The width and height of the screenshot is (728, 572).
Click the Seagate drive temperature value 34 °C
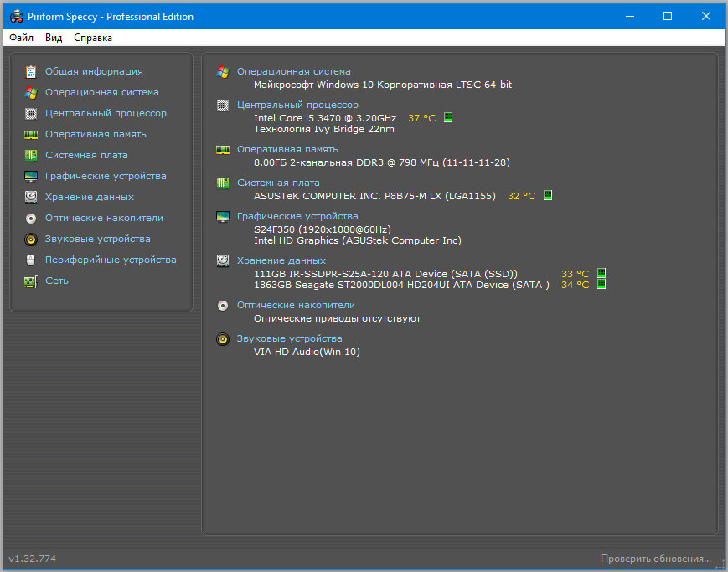[575, 285]
